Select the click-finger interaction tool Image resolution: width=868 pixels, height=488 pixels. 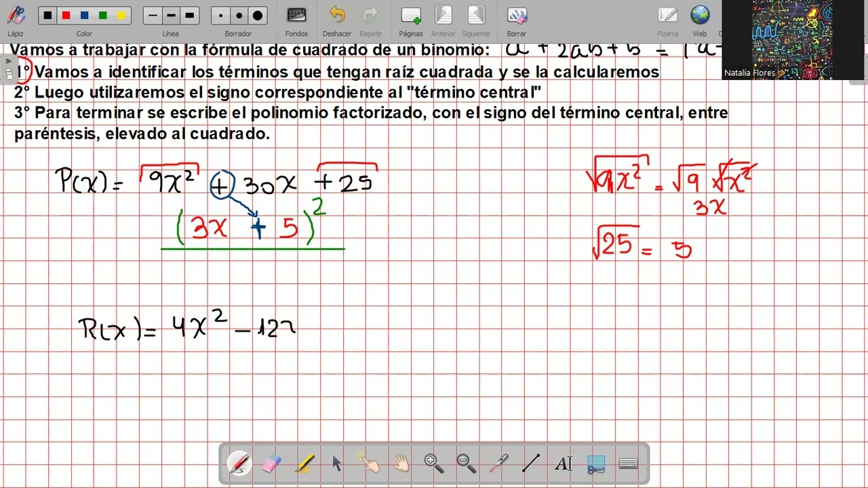point(368,462)
